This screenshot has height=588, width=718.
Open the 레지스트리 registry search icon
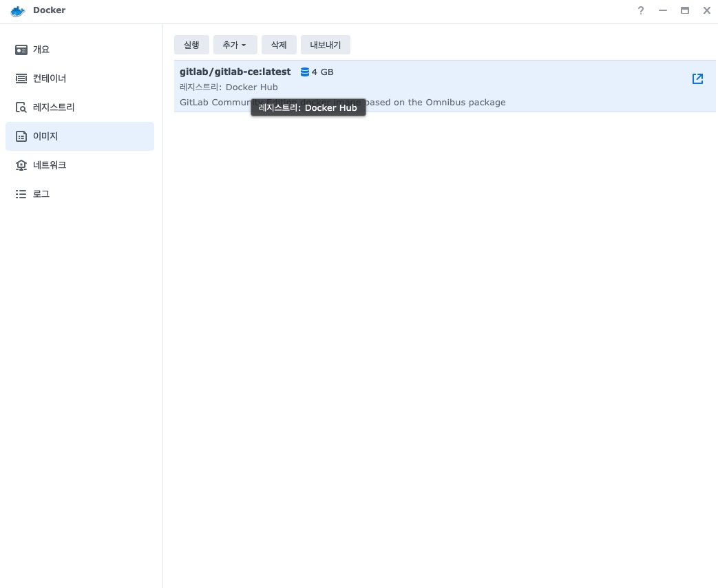tap(21, 107)
